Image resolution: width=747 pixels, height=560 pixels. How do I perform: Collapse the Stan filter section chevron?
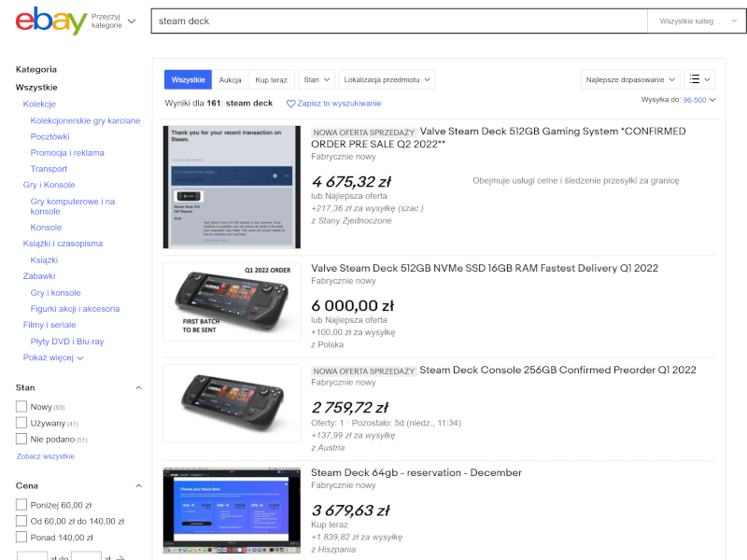click(139, 387)
